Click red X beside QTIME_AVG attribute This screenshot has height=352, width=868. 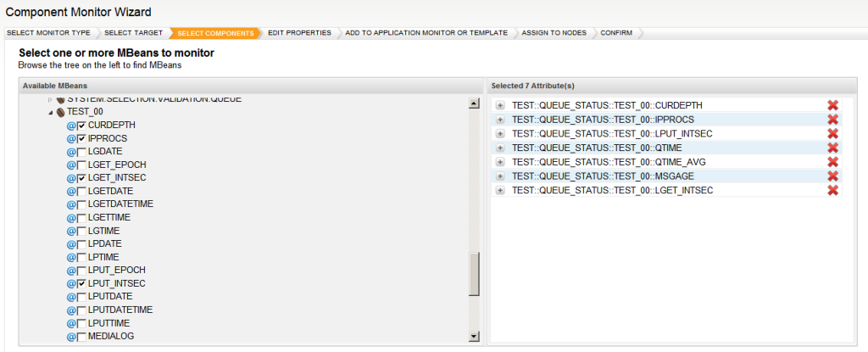832,162
